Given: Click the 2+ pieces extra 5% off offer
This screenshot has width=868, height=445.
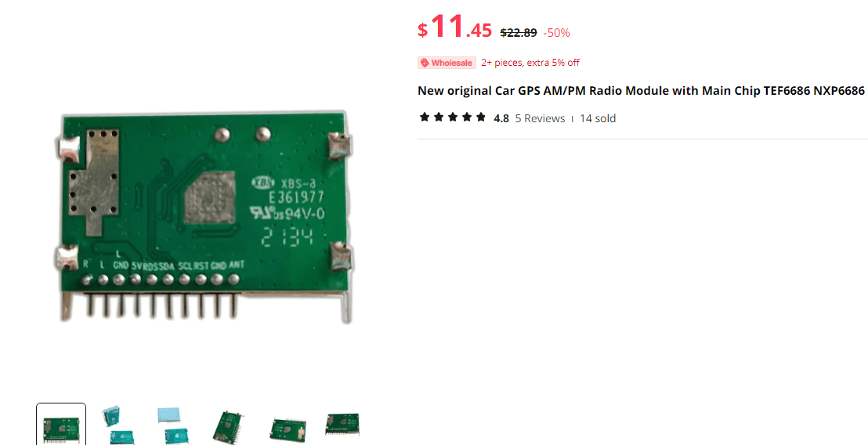Looking at the screenshot, I should tap(530, 63).
